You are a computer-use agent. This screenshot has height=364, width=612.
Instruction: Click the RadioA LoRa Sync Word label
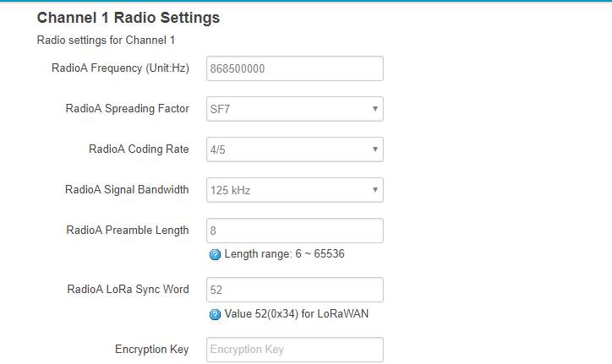tap(128, 290)
